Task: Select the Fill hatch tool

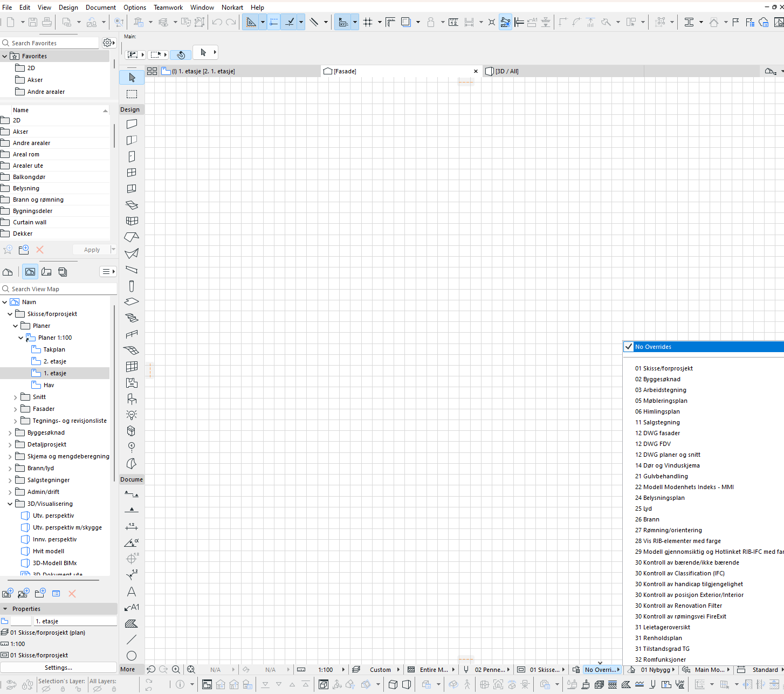Action: [x=132, y=624]
